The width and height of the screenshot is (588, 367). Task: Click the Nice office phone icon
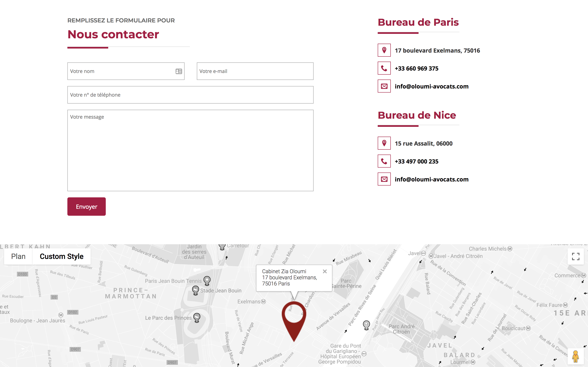384,161
